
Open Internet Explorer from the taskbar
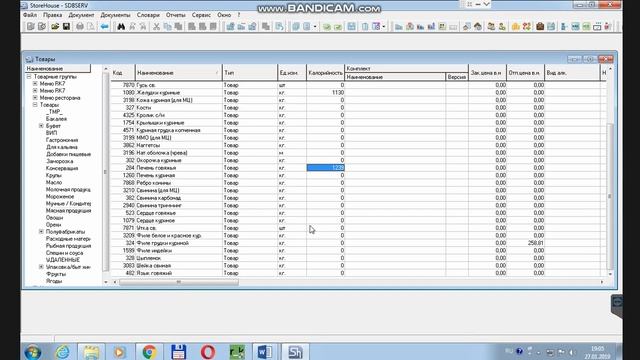pyautogui.click(x=62, y=352)
